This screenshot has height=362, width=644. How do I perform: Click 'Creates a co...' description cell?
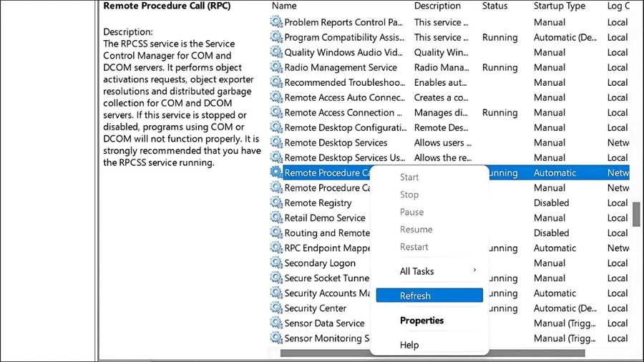[x=441, y=97]
